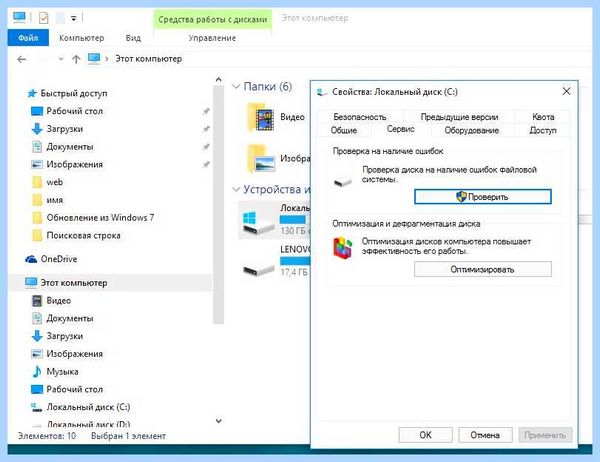Switch to the Общие tab

[x=344, y=131]
